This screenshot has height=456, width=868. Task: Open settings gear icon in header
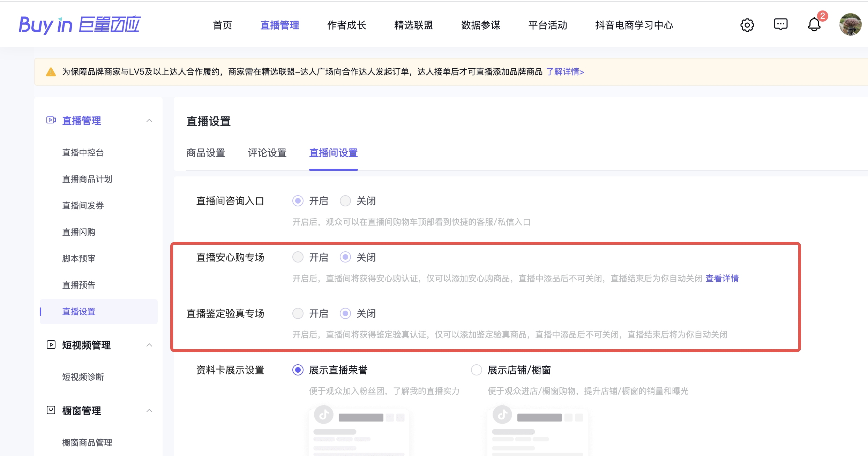(747, 25)
